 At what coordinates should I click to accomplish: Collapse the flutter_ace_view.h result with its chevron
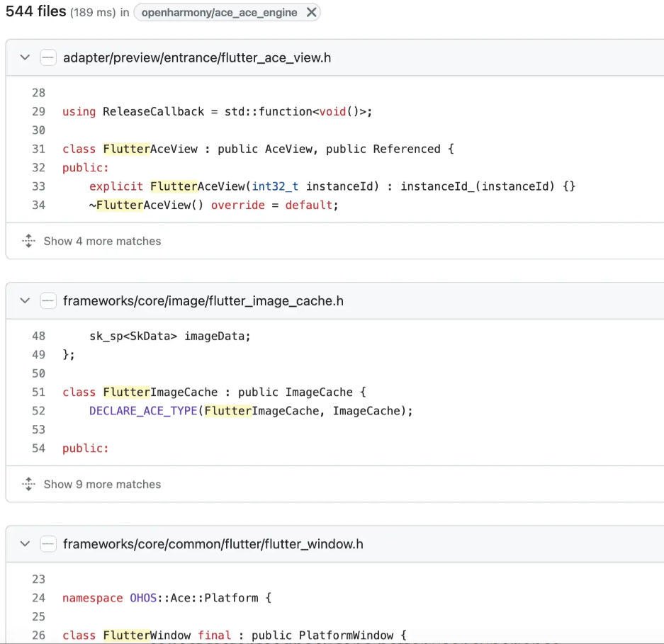(25, 57)
